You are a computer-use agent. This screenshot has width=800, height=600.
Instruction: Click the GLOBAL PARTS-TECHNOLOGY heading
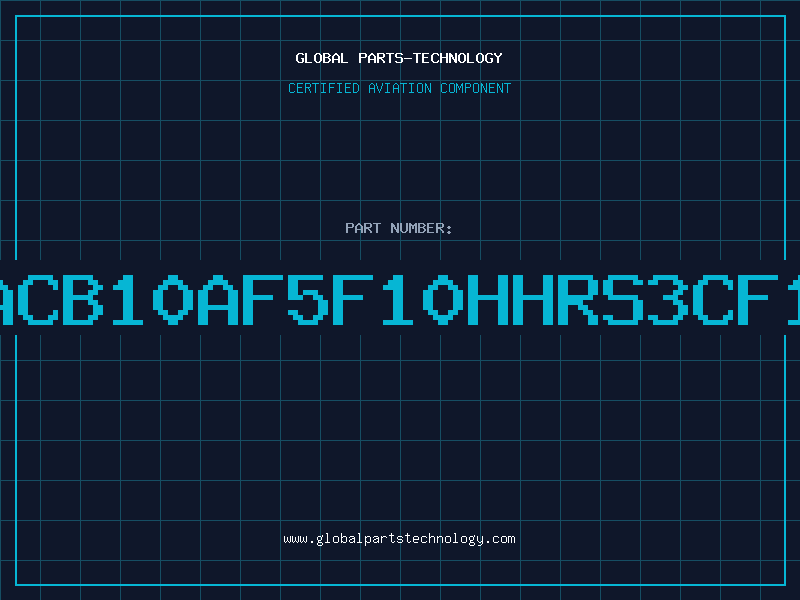pyautogui.click(x=399, y=58)
